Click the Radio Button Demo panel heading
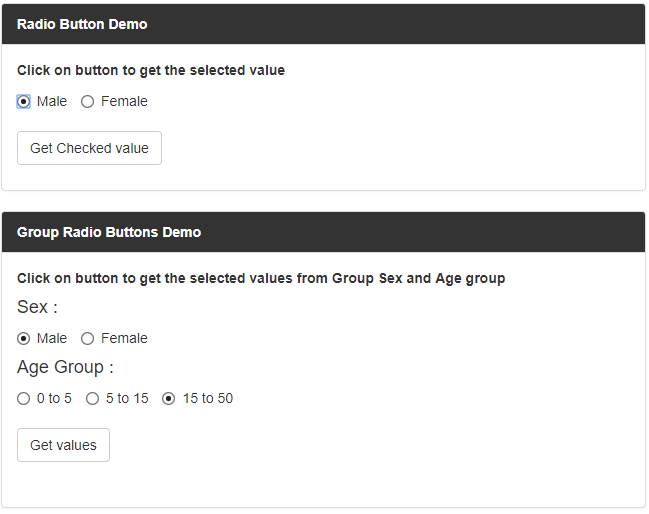 82,24
